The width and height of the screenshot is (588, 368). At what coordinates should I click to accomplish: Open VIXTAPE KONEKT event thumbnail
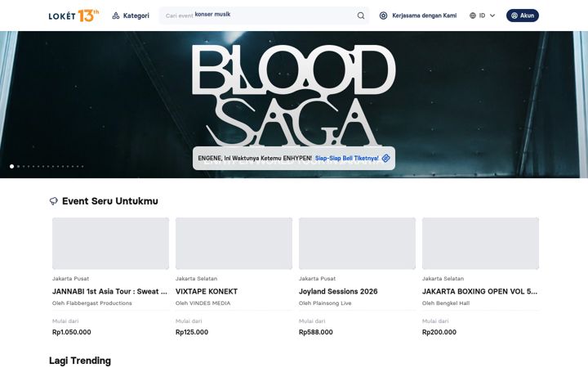coord(234,244)
